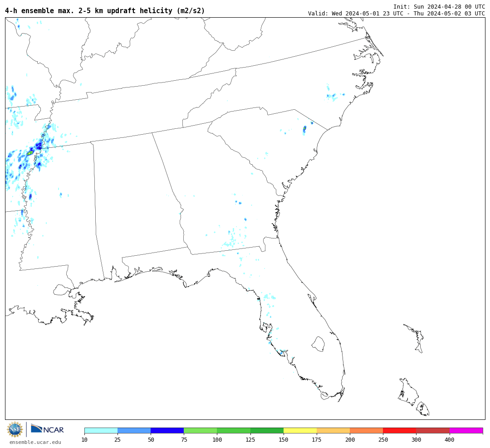Click the colorbar label '150'
490x448 pixels.
pyautogui.click(x=284, y=440)
